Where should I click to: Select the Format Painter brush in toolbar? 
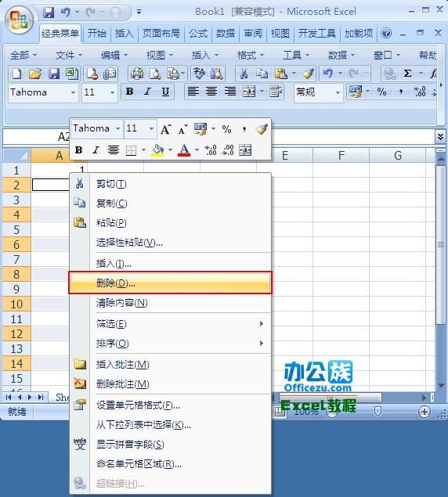pos(308,74)
